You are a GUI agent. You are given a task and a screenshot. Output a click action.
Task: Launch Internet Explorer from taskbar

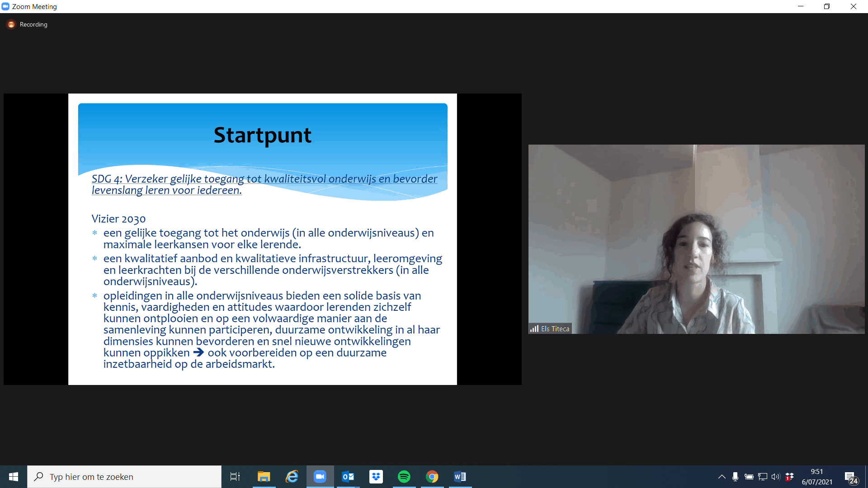292,477
